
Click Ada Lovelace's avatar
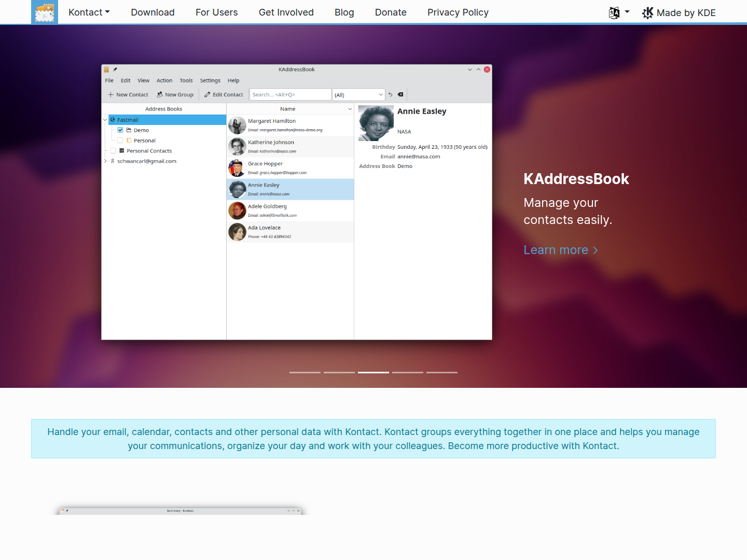tap(237, 232)
